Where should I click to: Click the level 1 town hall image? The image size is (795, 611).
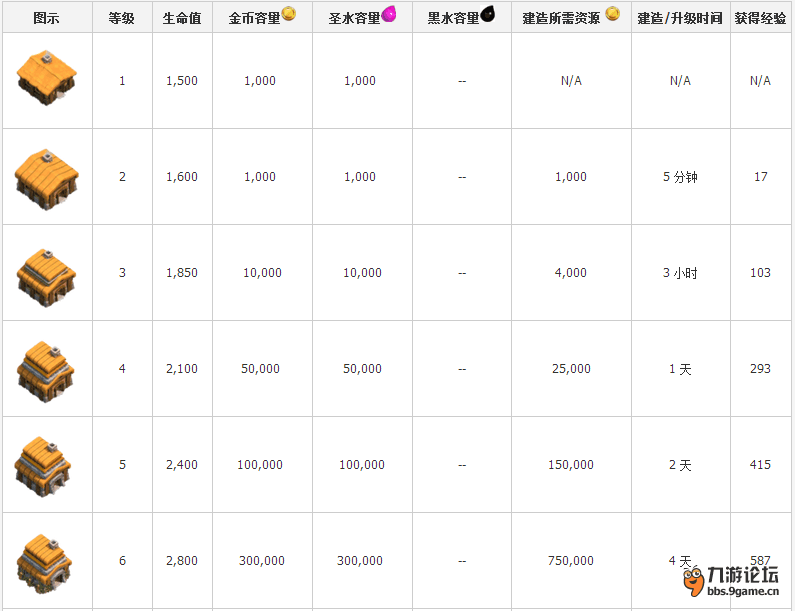click(47, 78)
